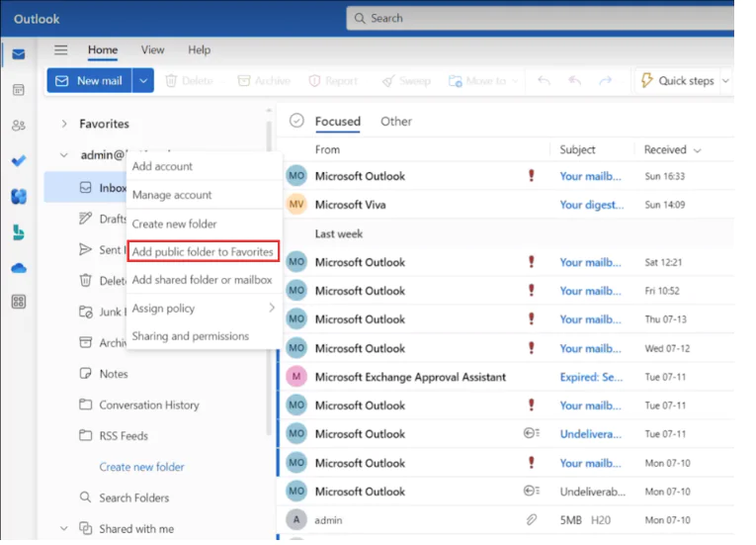This screenshot has height=545, width=756.
Task: Open the Quick steps dropdown arrow
Action: pos(725,81)
